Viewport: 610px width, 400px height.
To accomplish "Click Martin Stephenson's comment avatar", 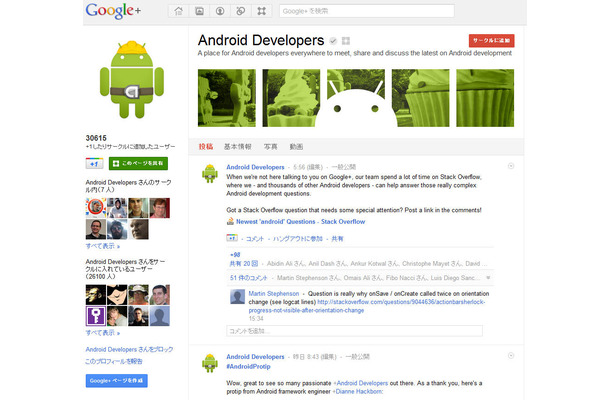I will [x=237, y=296].
